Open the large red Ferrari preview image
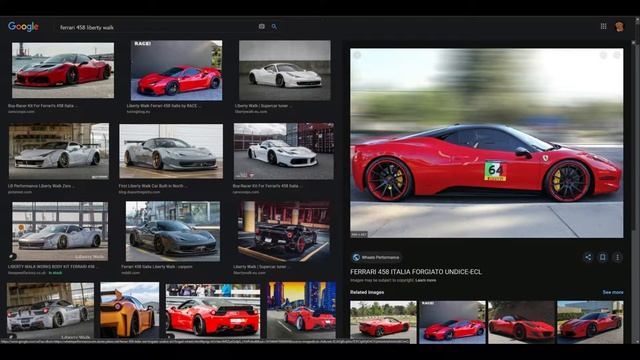640x360 pixels. (x=487, y=143)
